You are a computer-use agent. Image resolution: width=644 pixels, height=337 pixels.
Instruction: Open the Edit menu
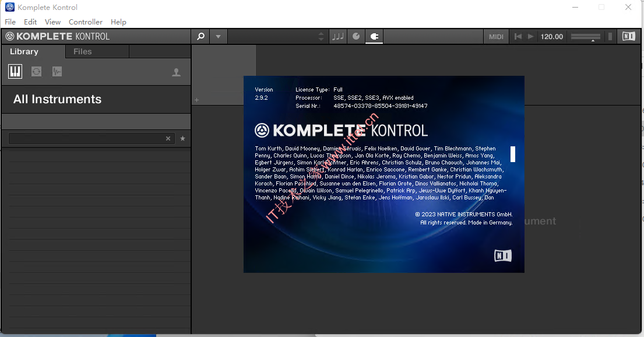30,22
